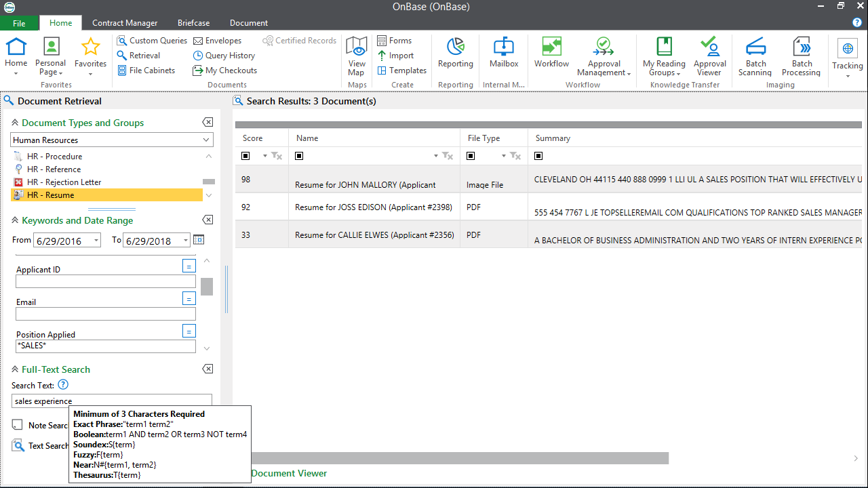The height and width of the screenshot is (488, 868).
Task: Enable the Note Search checkbox
Action: point(17,424)
